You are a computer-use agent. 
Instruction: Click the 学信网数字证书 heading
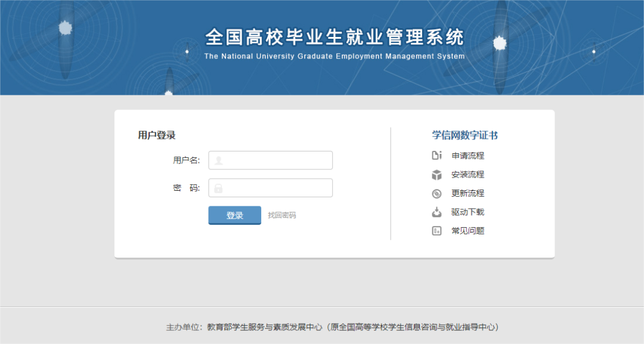coord(465,135)
